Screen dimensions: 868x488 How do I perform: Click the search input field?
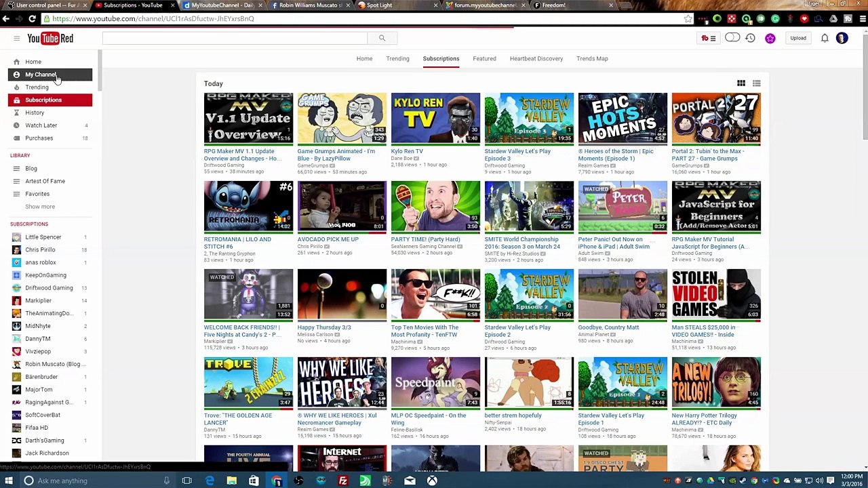coord(235,39)
